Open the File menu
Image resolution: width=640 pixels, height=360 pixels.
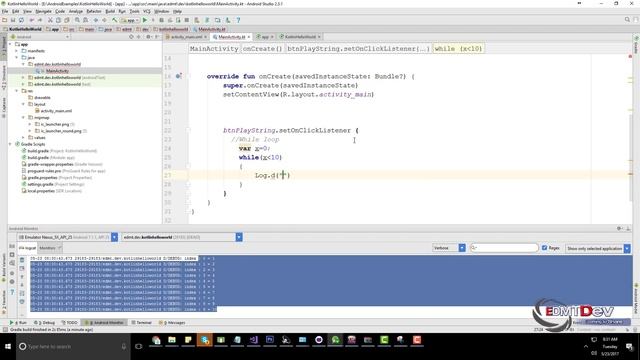click(5, 11)
